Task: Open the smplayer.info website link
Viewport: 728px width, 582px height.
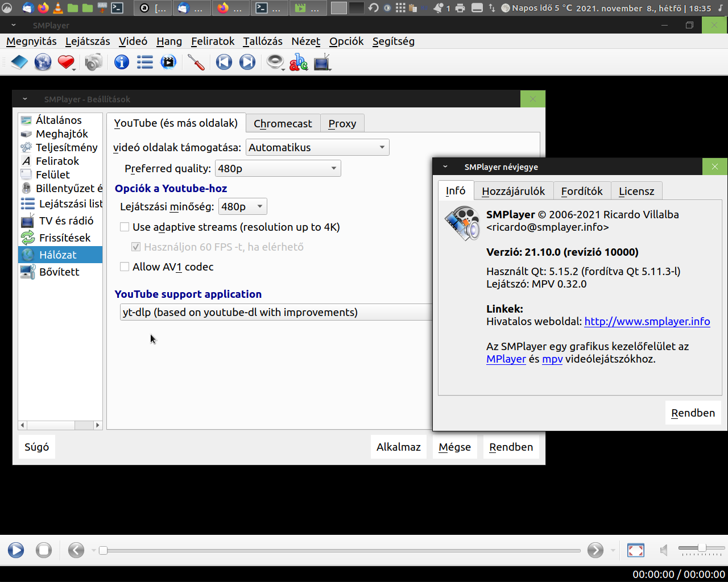Action: point(647,321)
